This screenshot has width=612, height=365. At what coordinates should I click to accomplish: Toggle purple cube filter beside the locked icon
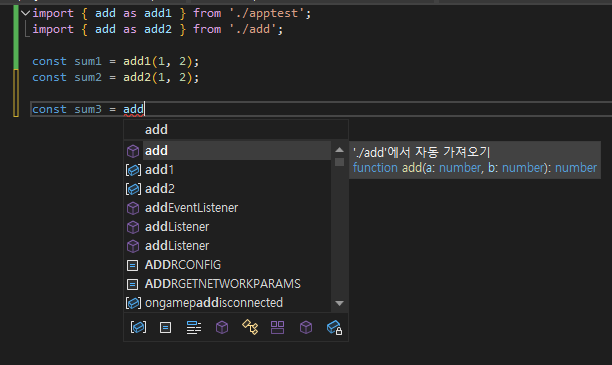tap(306, 327)
